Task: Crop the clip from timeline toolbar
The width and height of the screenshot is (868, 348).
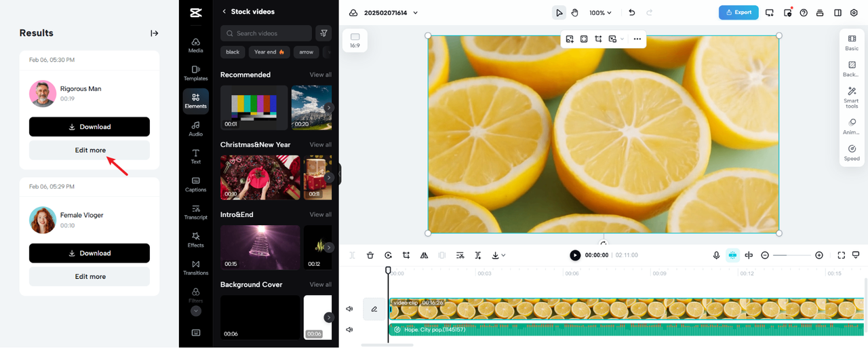Action: click(x=406, y=255)
